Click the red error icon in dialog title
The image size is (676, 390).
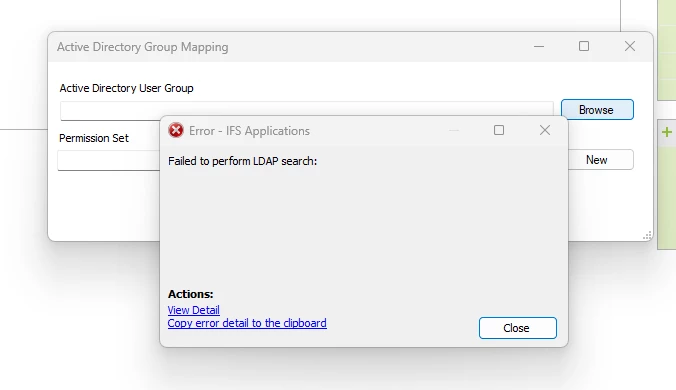pyautogui.click(x=176, y=130)
